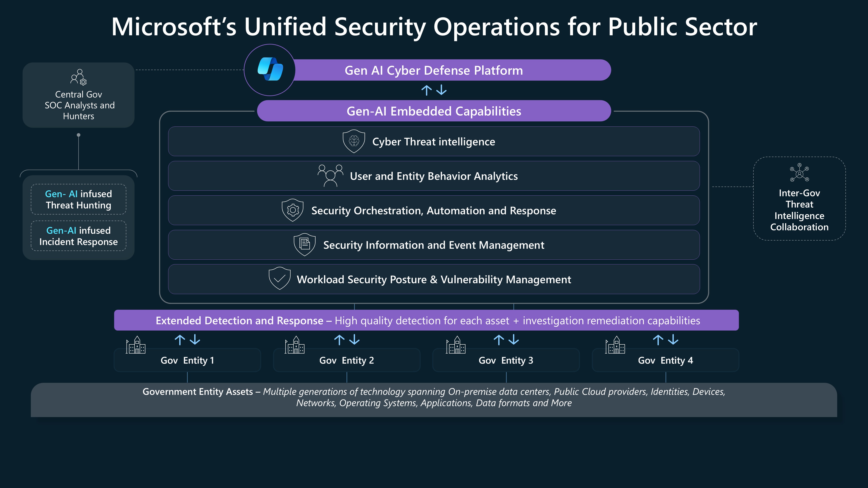Screen dimensions: 868x488
Task: Click the brain shield Cyber Threat icon
Action: pos(353,141)
